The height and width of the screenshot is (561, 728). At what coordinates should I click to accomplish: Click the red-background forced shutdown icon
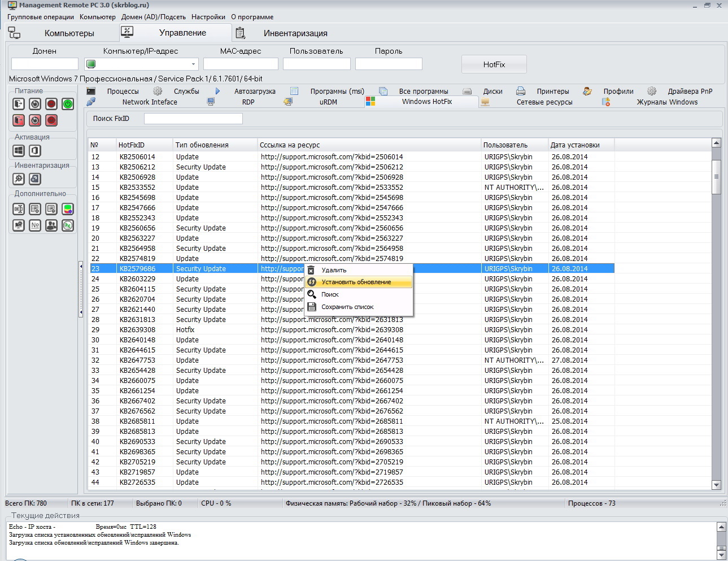(51, 120)
